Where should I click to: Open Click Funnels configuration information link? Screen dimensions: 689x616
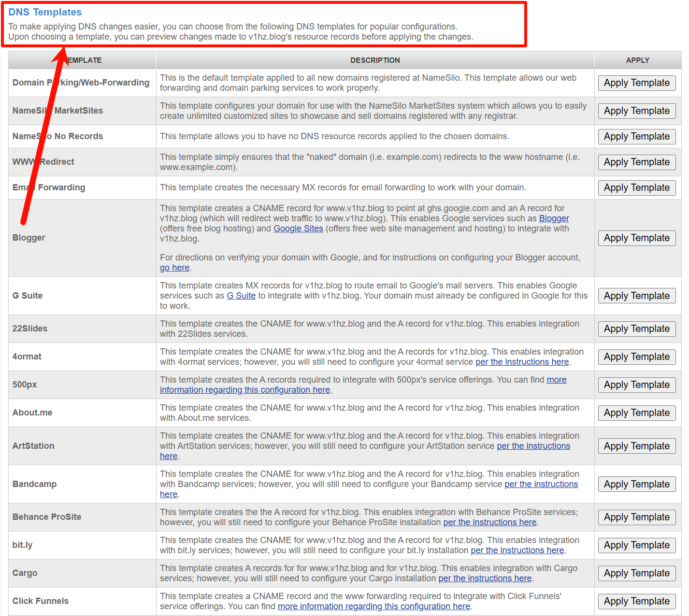point(373,606)
